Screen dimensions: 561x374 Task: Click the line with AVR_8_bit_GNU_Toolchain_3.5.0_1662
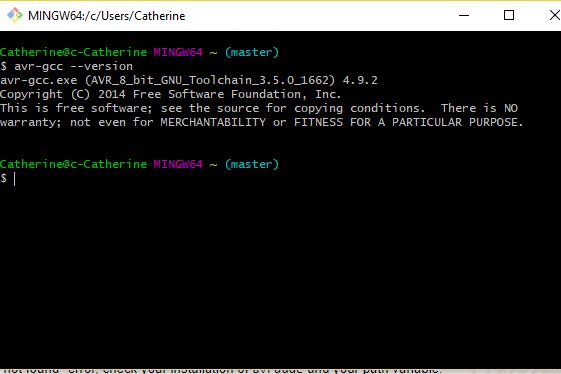[x=189, y=80]
